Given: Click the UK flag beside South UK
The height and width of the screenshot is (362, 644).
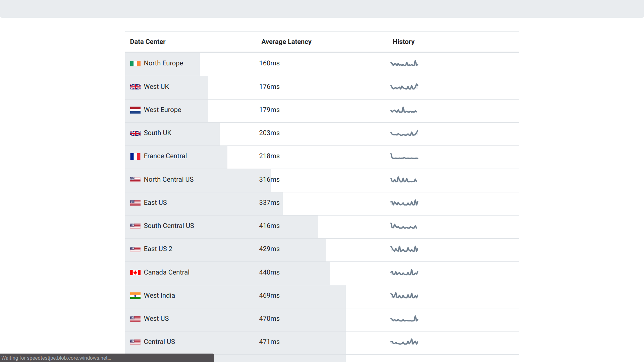Looking at the screenshot, I should [x=135, y=133].
